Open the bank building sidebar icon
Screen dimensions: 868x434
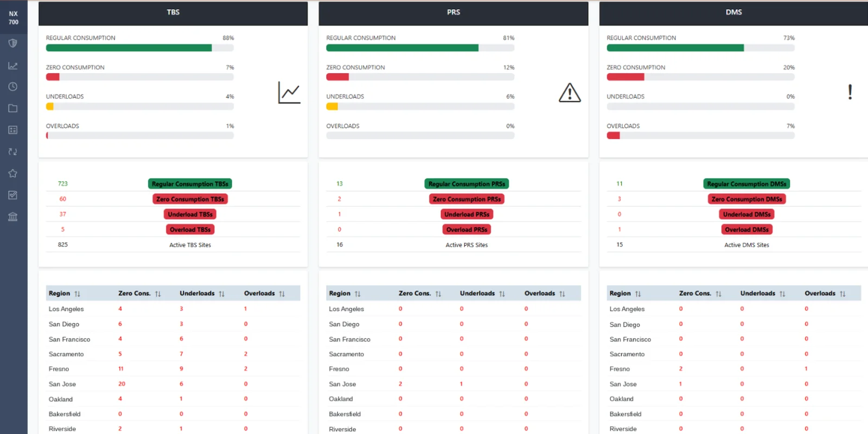pos(13,217)
